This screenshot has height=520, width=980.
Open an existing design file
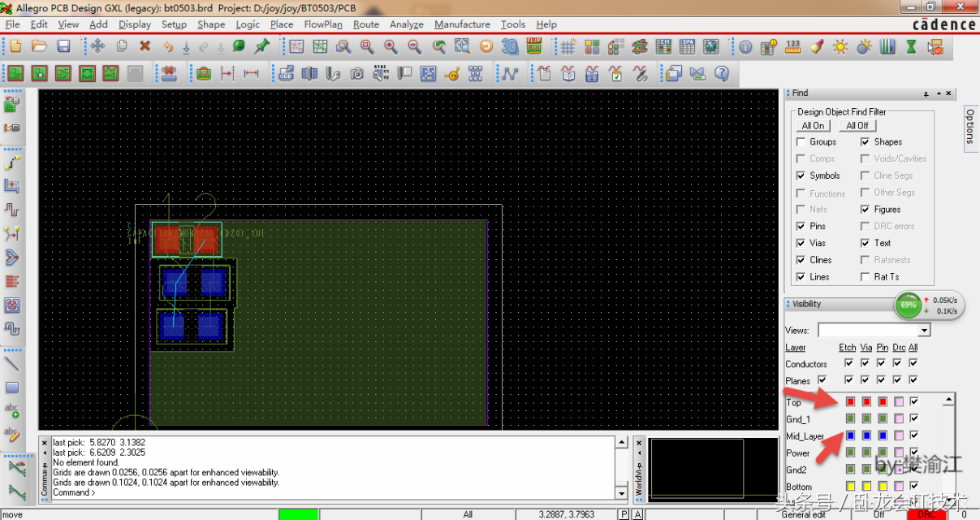pyautogui.click(x=39, y=47)
